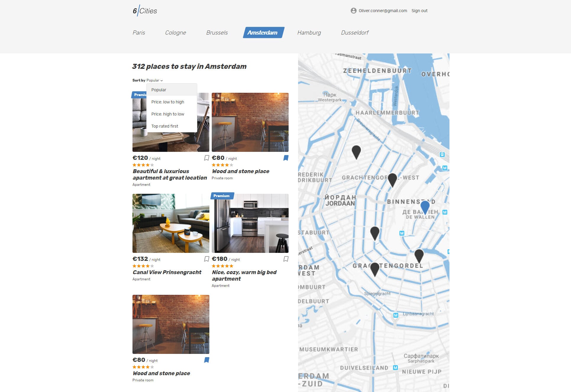Collapse the Sort by Popular dropdown

[154, 80]
